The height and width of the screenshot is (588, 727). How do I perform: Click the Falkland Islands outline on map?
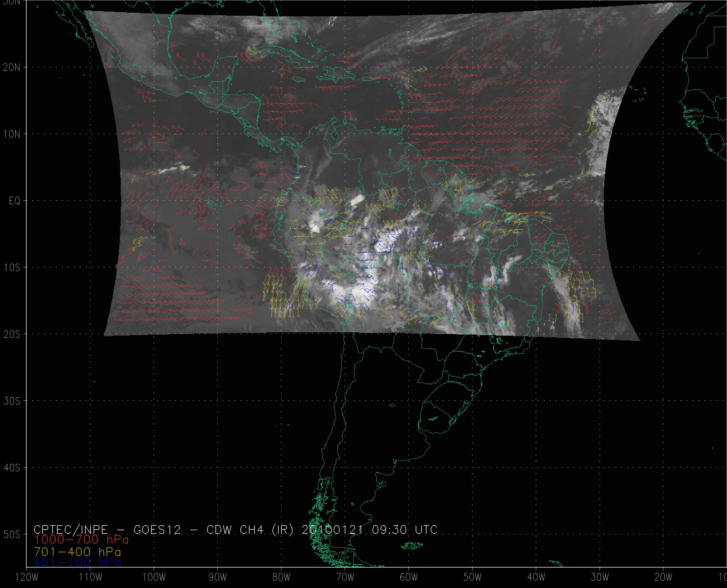click(x=412, y=545)
